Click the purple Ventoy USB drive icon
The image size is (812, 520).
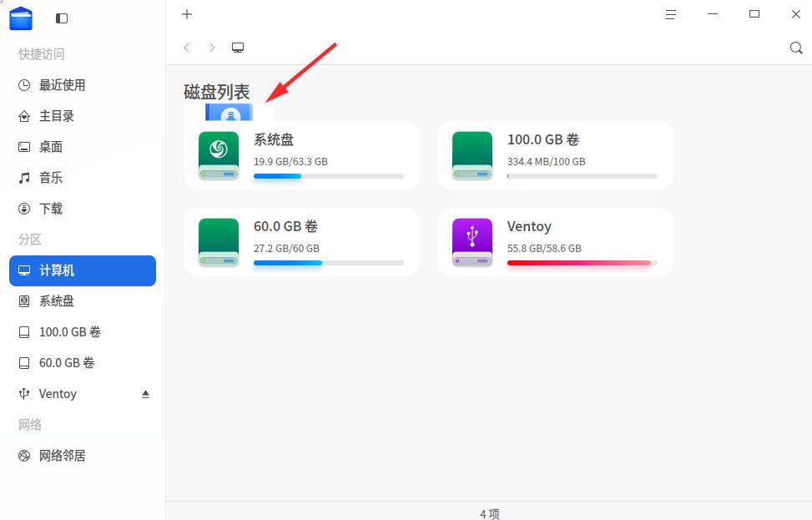point(472,242)
